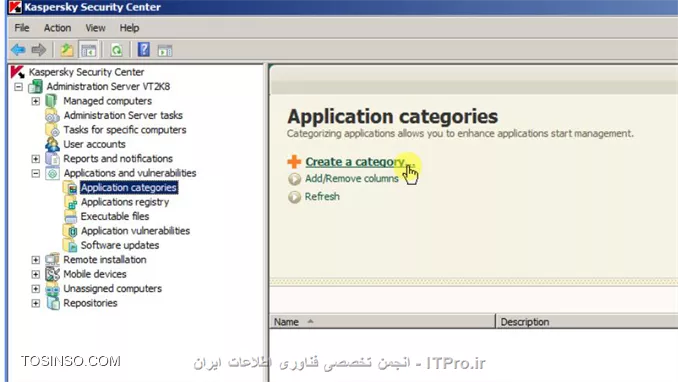The image size is (678, 382).
Task: Select Reports and notifications tree label
Action: click(118, 159)
